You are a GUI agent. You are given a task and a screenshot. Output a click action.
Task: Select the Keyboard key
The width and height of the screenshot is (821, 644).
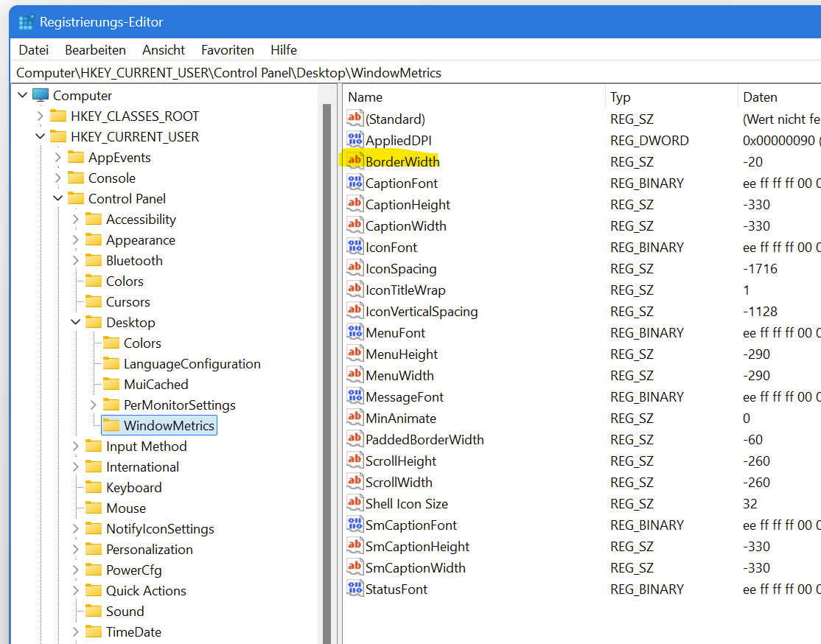(x=134, y=488)
